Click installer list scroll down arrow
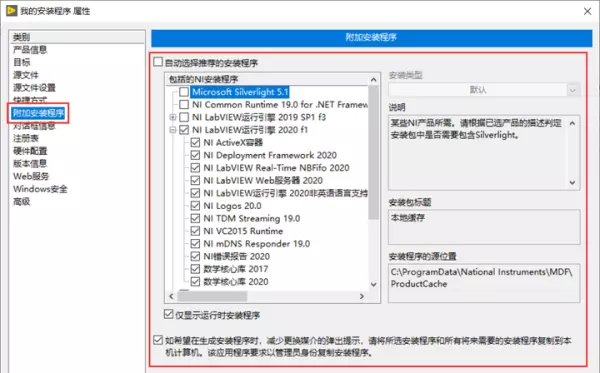Viewport: 600px width, 373px height. pyautogui.click(x=373, y=284)
